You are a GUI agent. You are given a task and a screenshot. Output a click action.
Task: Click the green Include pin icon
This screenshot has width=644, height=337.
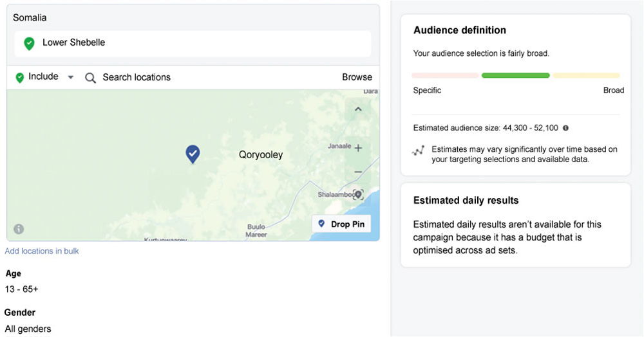pyautogui.click(x=19, y=77)
